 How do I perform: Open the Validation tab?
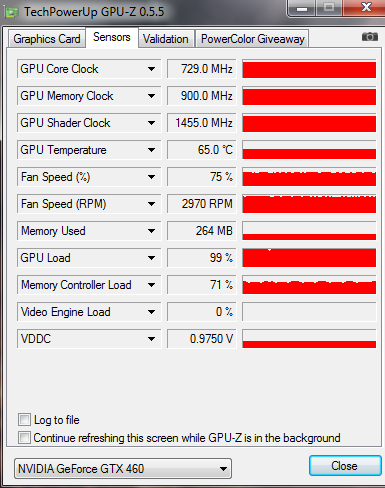(x=166, y=39)
